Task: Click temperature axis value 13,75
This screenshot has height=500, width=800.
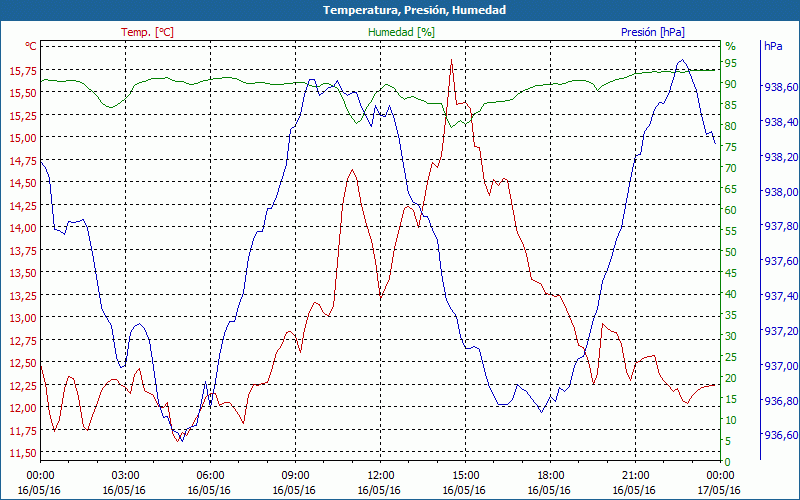Action: click(x=23, y=249)
